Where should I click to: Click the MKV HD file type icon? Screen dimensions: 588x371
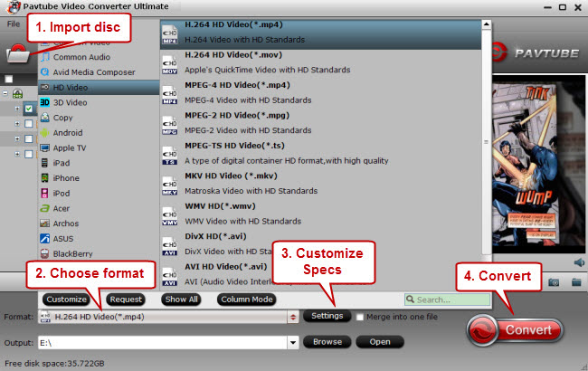(x=169, y=186)
